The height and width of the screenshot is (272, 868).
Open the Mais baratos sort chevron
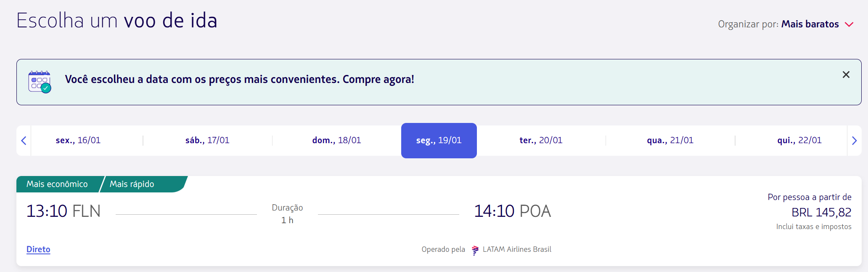[x=849, y=24]
